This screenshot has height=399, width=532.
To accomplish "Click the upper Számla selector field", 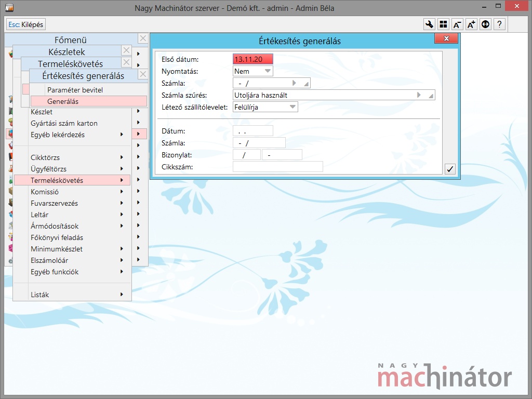I will (x=271, y=83).
